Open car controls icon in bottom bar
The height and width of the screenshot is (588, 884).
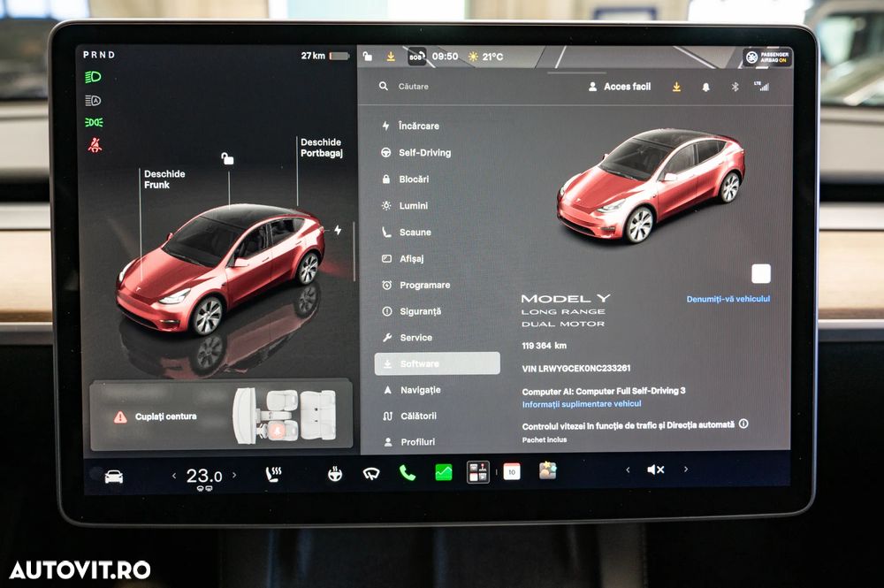114,477
